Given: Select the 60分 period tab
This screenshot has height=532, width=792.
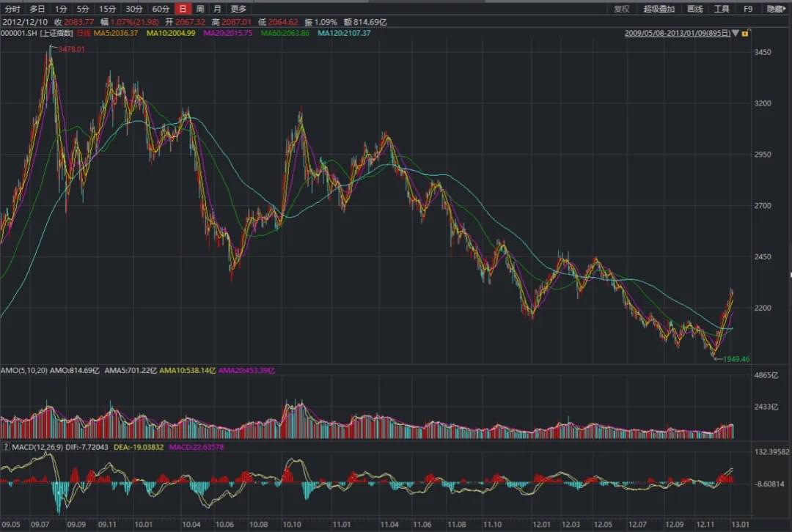Looking at the screenshot, I should (x=161, y=9).
